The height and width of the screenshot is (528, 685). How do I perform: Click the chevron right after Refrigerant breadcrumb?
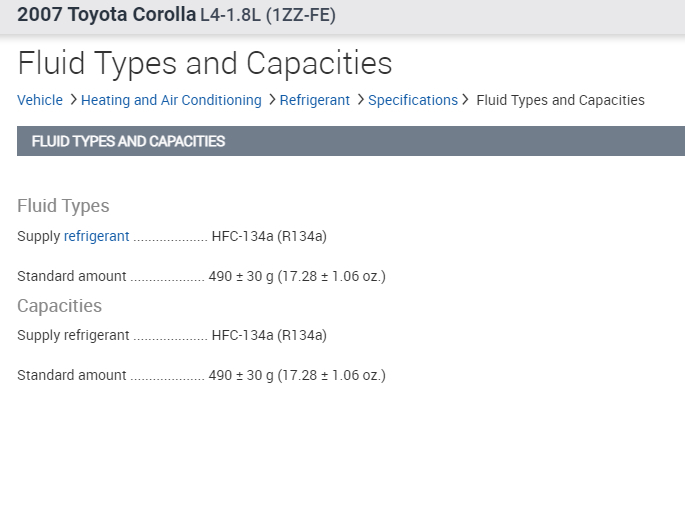[359, 100]
